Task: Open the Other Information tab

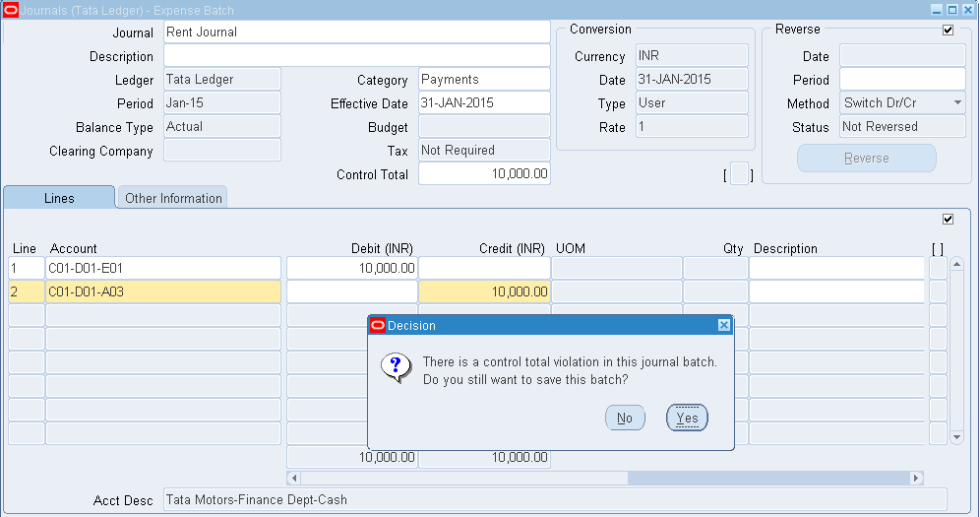Action: coord(173,198)
